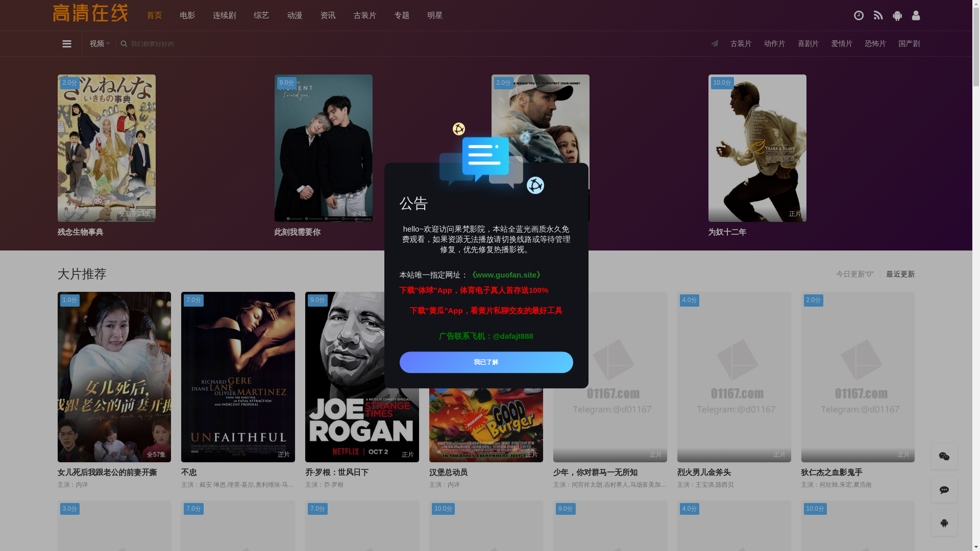Open the 资讯 menu item
The image size is (980, 551).
(328, 15)
